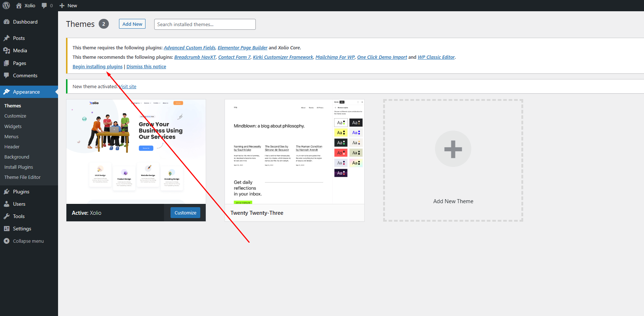
Task: Open the Xolio site home icon
Action: [19, 5]
